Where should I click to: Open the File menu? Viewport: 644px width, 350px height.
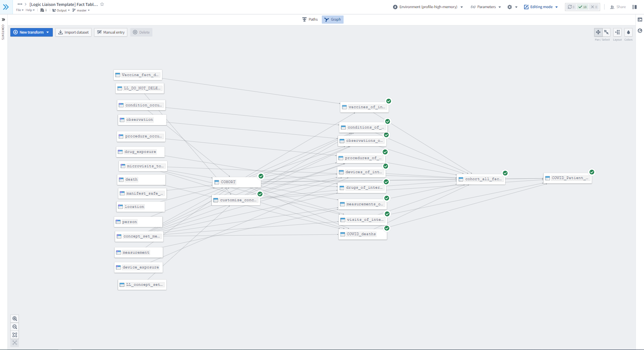[x=20, y=10]
